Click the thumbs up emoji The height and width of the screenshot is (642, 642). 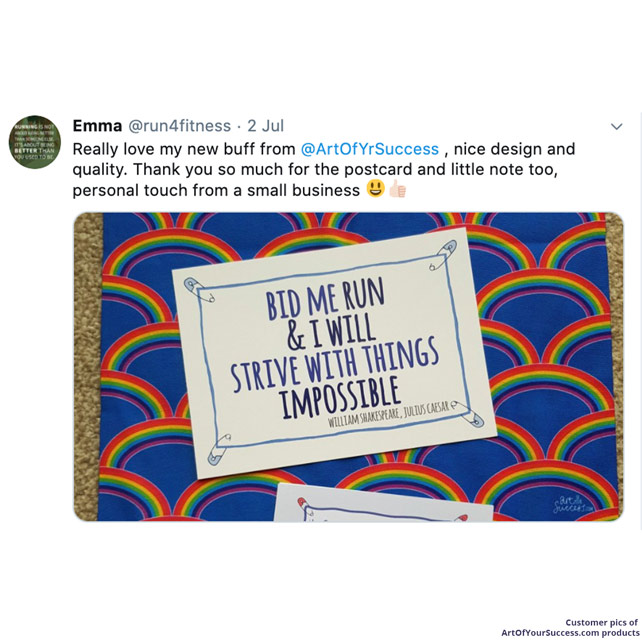(397, 189)
